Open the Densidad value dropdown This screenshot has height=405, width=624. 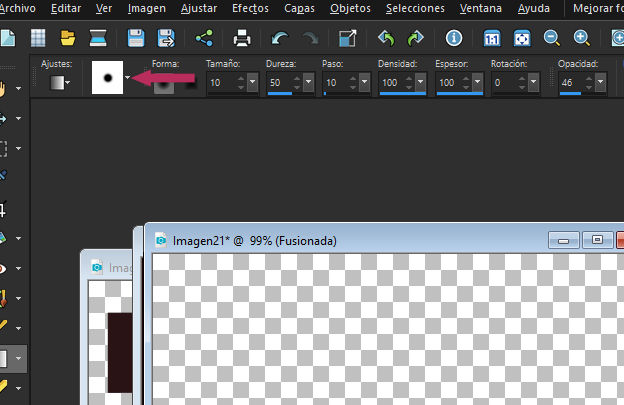(x=421, y=82)
